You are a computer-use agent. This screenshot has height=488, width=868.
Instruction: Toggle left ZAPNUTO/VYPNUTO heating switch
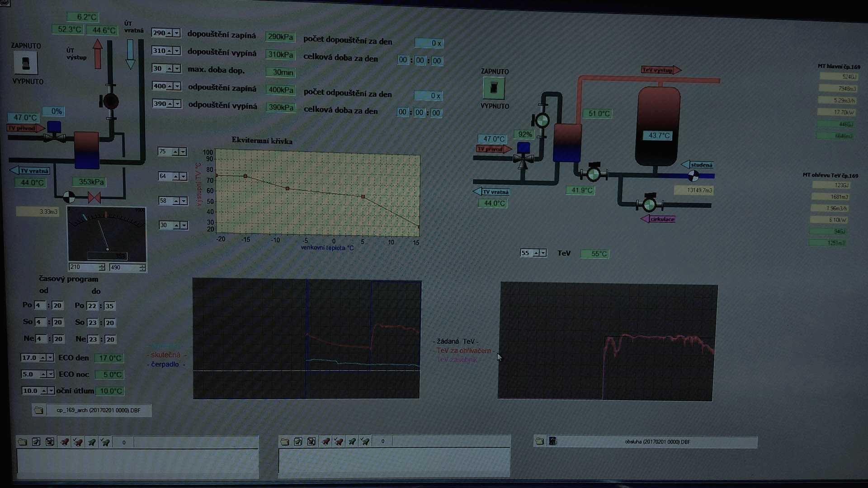(x=26, y=63)
